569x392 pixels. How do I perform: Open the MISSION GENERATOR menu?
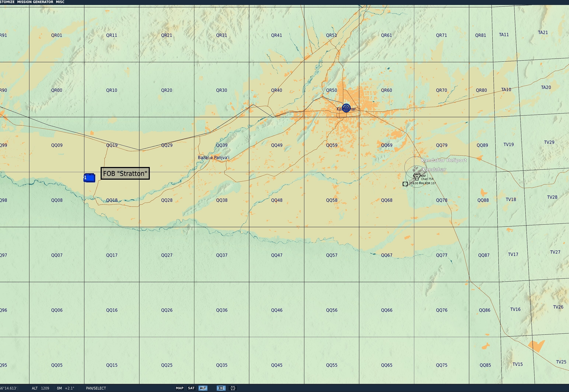click(35, 2)
